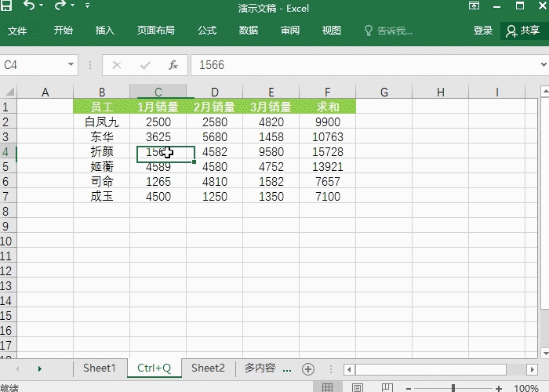Click cell with value 7657
Screen dimensions: 549x392
point(327,182)
